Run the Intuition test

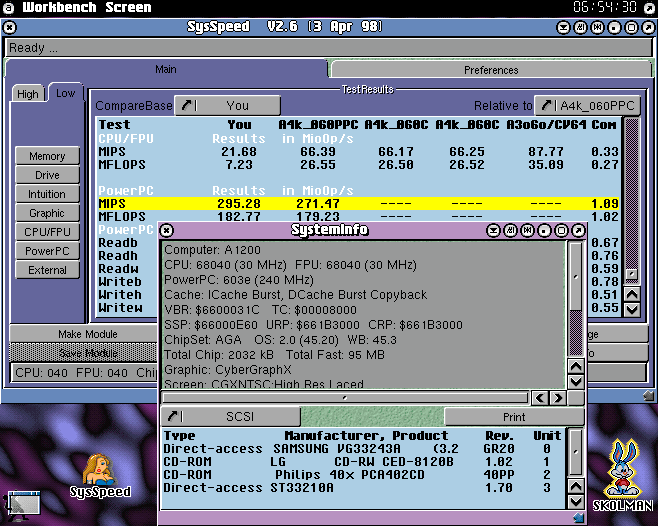[47, 194]
